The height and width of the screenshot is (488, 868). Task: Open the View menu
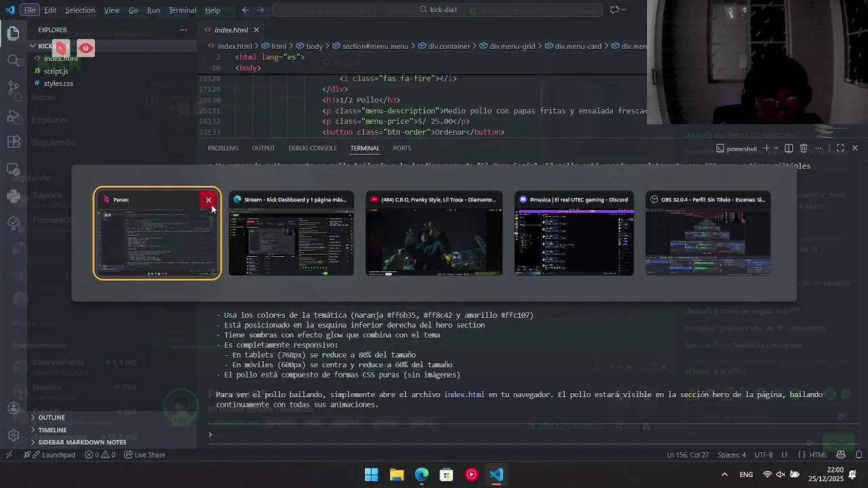pos(112,10)
